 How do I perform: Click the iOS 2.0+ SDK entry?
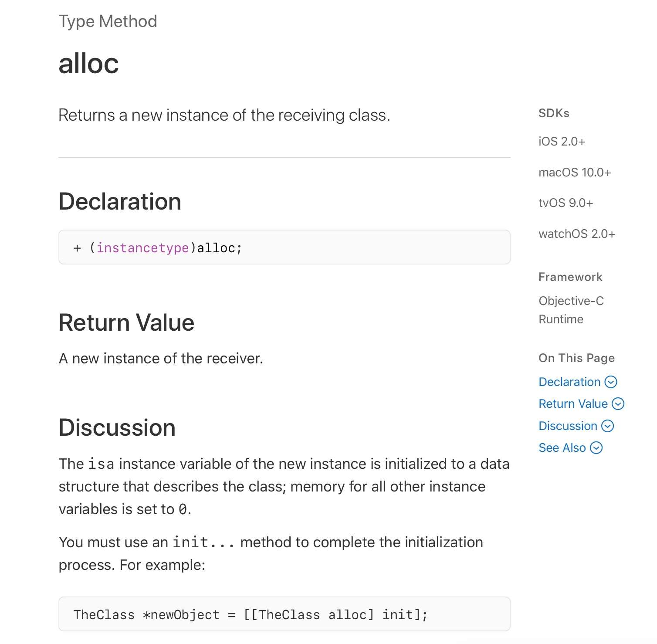click(x=562, y=141)
